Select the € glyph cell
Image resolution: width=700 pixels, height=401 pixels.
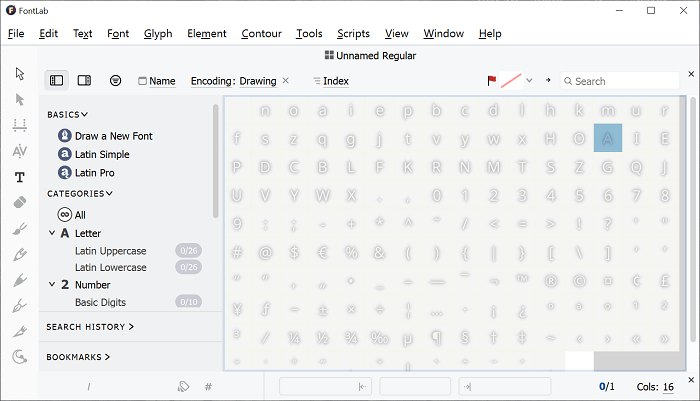pyautogui.click(x=322, y=253)
